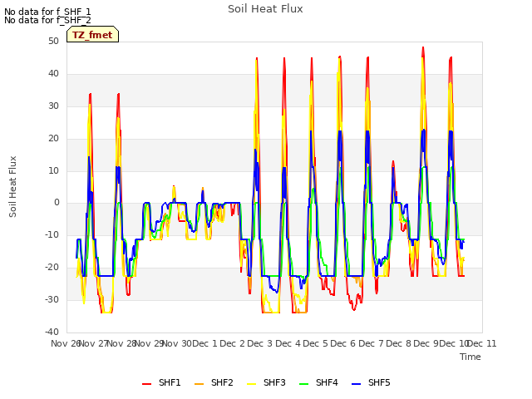The image size is (532, 399).
Task: Click the 'Nov 30' x-axis date label
Action: coord(177,343)
